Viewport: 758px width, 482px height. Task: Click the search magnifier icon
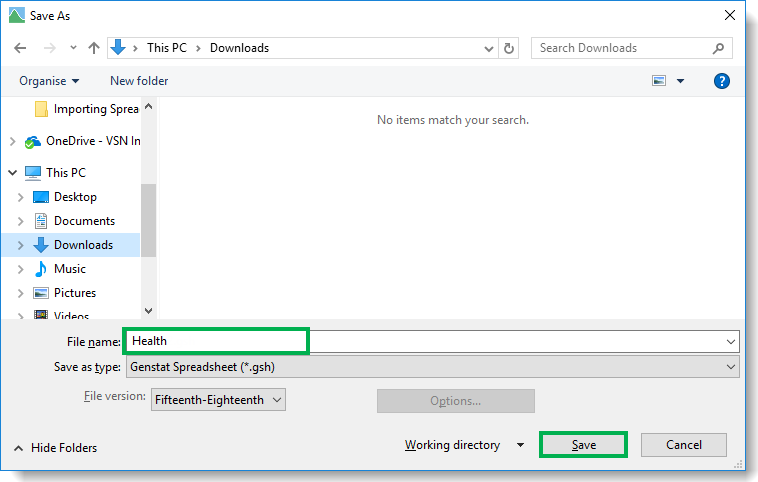[x=718, y=48]
